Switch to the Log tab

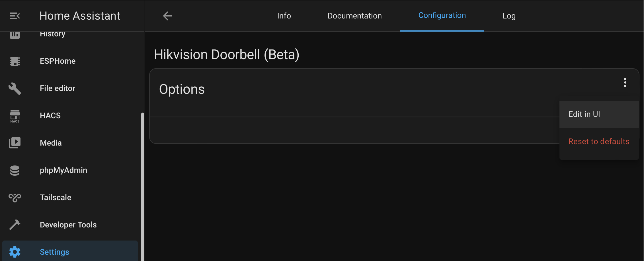tap(509, 16)
